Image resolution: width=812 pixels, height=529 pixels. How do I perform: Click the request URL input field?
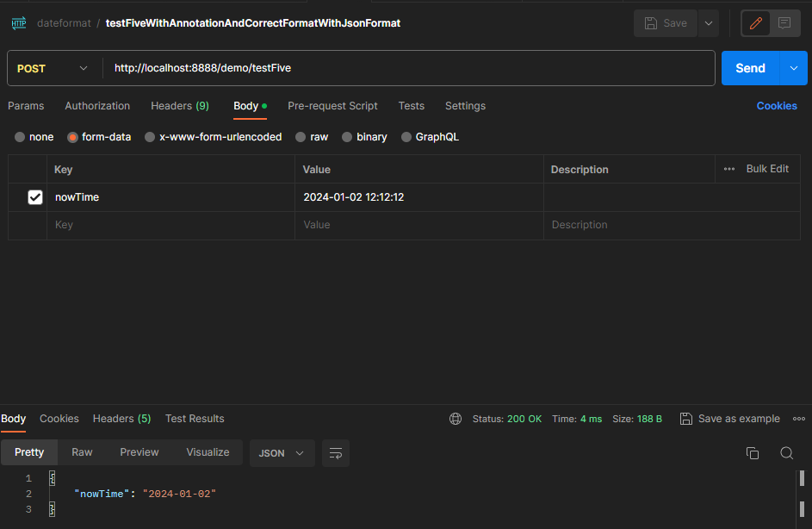(409, 68)
